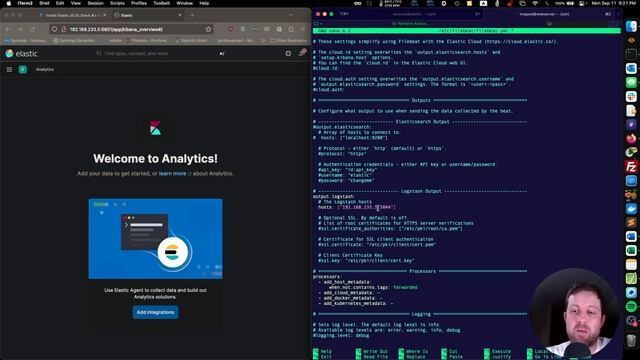Click the #output.elasticsearch line

click(342, 127)
